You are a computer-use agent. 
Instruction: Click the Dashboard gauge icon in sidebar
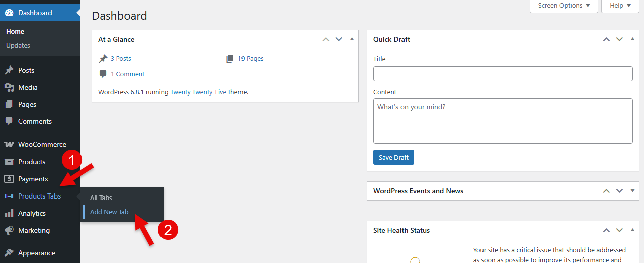pyautogui.click(x=9, y=13)
